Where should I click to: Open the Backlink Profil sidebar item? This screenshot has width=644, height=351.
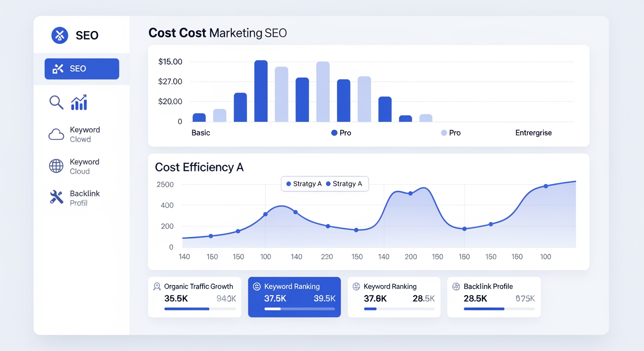point(85,198)
